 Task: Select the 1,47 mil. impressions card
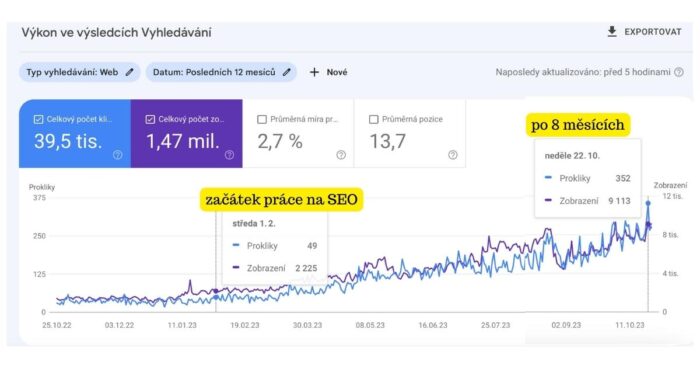[187, 134]
